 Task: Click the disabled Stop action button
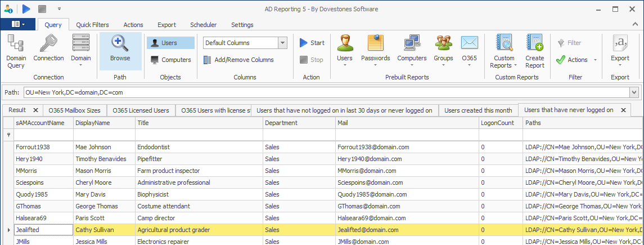pos(312,60)
